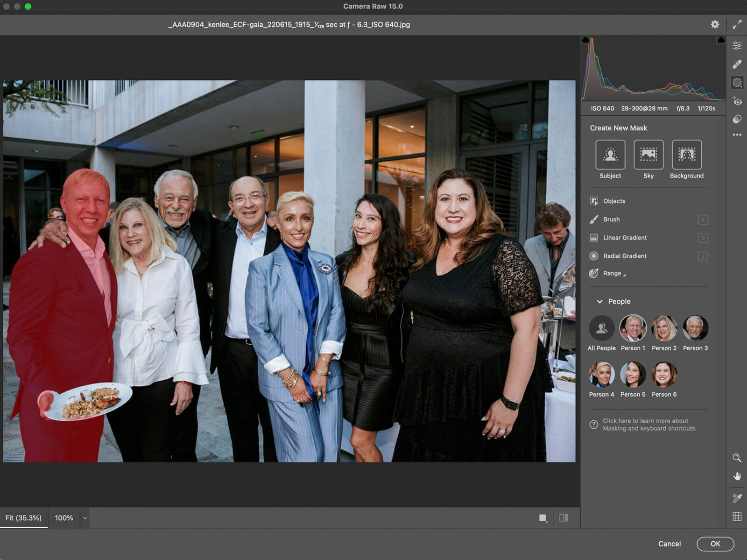Open the Presets panel icon

[737, 120]
